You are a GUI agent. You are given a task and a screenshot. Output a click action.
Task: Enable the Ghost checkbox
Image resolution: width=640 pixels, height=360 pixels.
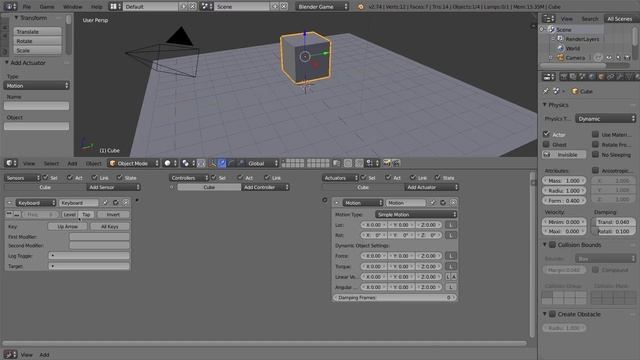pos(546,144)
